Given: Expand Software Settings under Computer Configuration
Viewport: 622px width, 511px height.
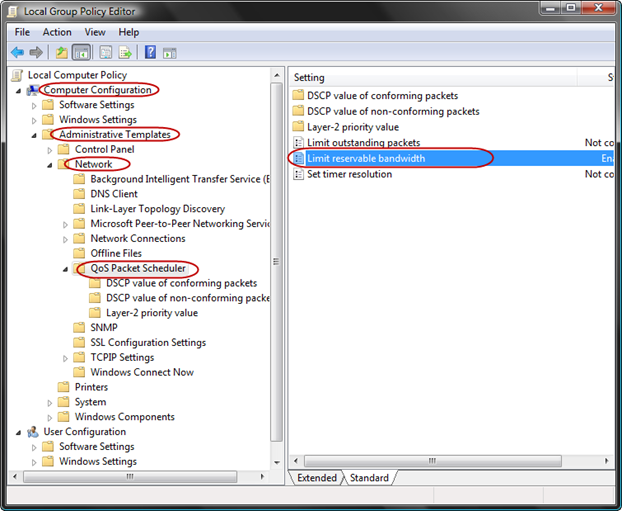Looking at the screenshot, I should [x=34, y=106].
